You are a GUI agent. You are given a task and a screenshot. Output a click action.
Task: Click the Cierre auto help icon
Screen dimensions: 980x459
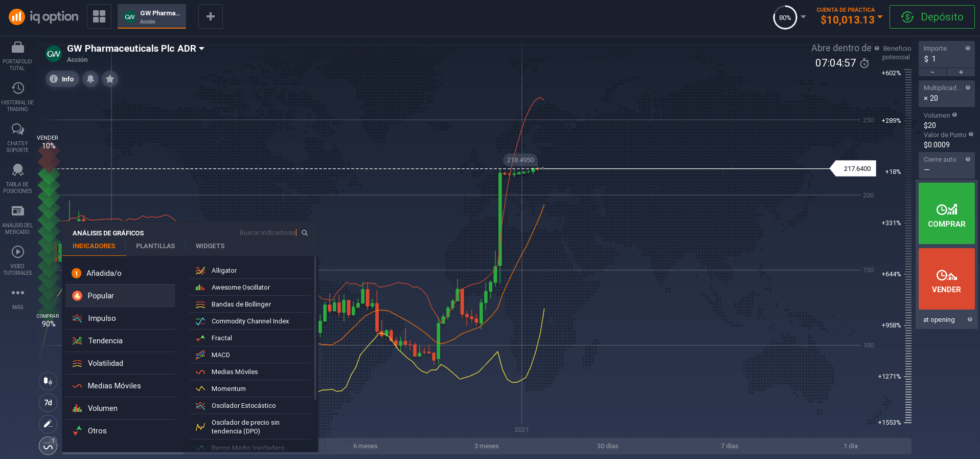click(x=968, y=160)
